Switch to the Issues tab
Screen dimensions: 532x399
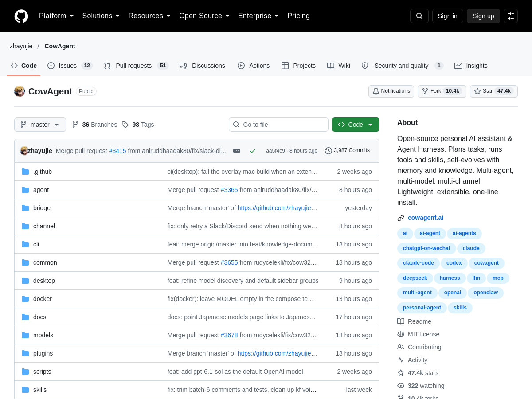coord(70,66)
